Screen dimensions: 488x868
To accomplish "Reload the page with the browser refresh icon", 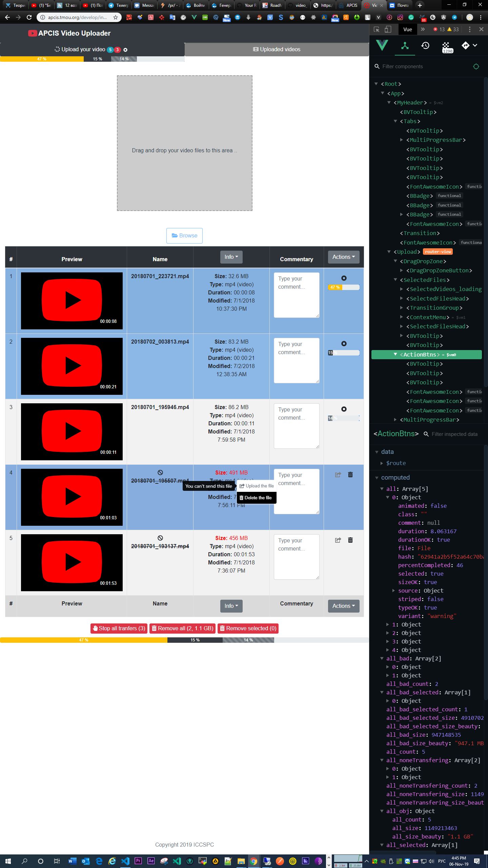I will [29, 17].
